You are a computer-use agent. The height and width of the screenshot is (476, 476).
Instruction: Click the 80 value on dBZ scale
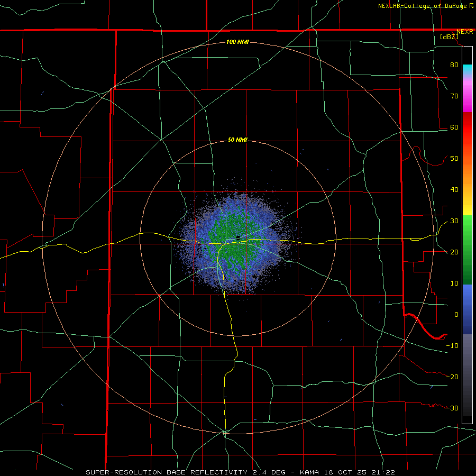coord(454,65)
